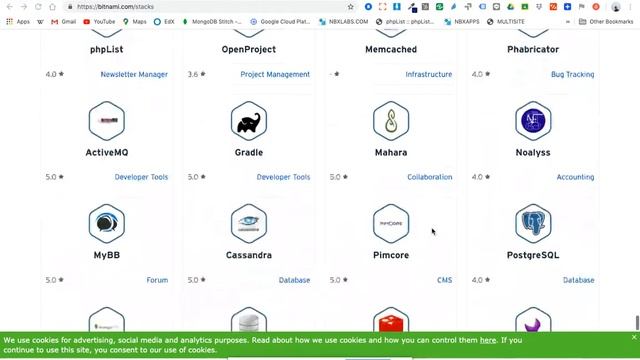The image size is (640, 360).
Task: Expand the hidden bookmarks chevron
Action: click(x=568, y=22)
